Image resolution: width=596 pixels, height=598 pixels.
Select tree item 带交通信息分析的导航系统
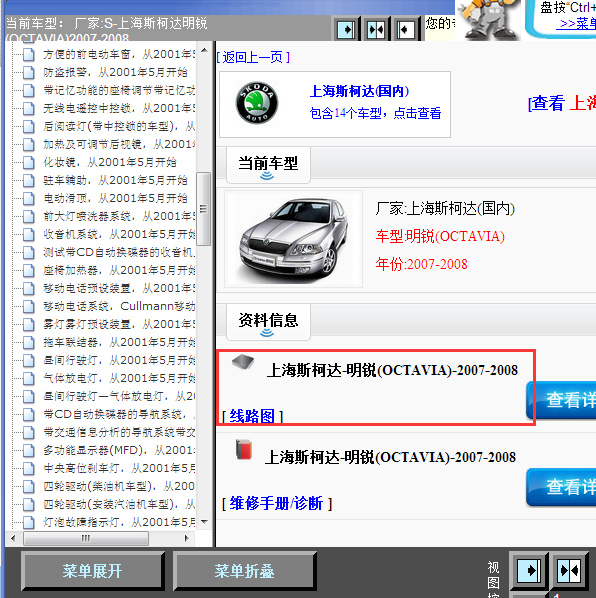(119, 432)
